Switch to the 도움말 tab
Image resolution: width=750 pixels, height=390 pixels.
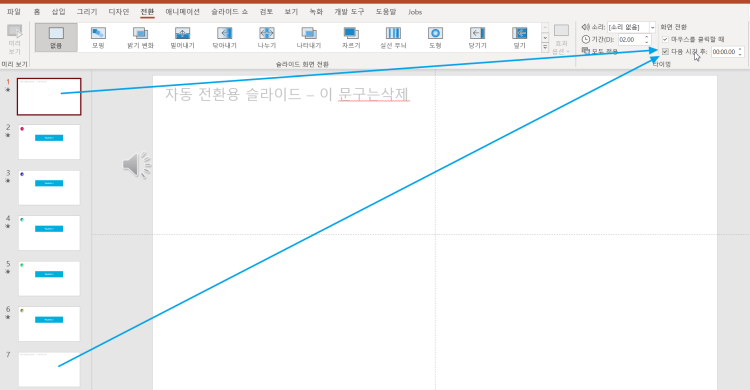[x=386, y=12]
